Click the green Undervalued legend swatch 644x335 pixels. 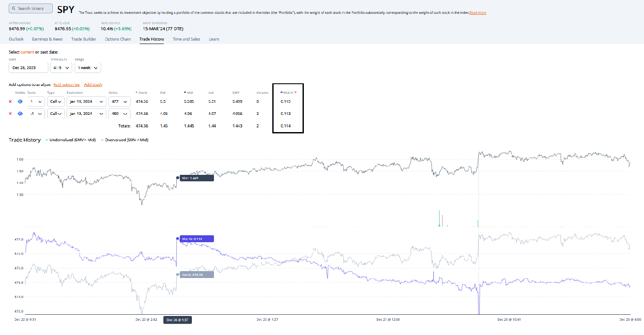[47, 140]
